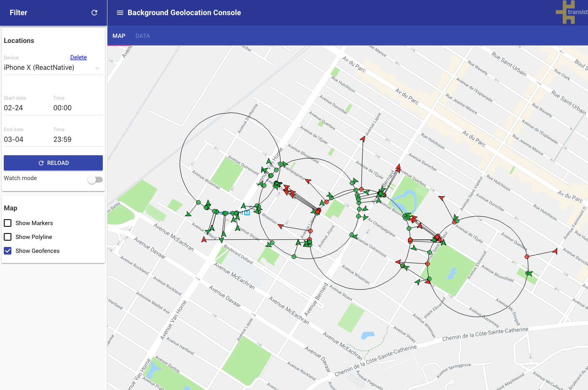Select the rightmost red arrow marker near Avenue Durocher
The image size is (588, 390).
click(555, 251)
